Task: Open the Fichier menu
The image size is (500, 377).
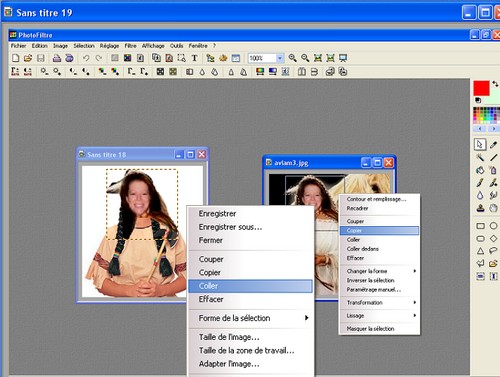Action: click(18, 46)
